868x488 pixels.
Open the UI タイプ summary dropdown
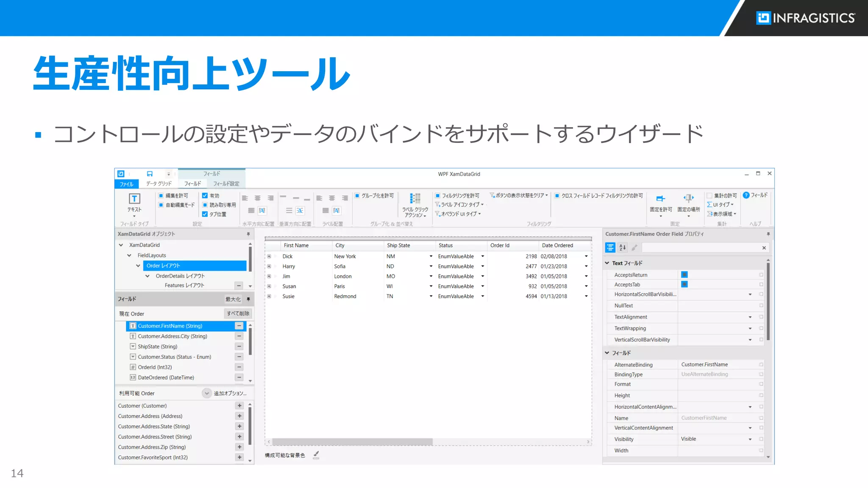click(x=720, y=205)
